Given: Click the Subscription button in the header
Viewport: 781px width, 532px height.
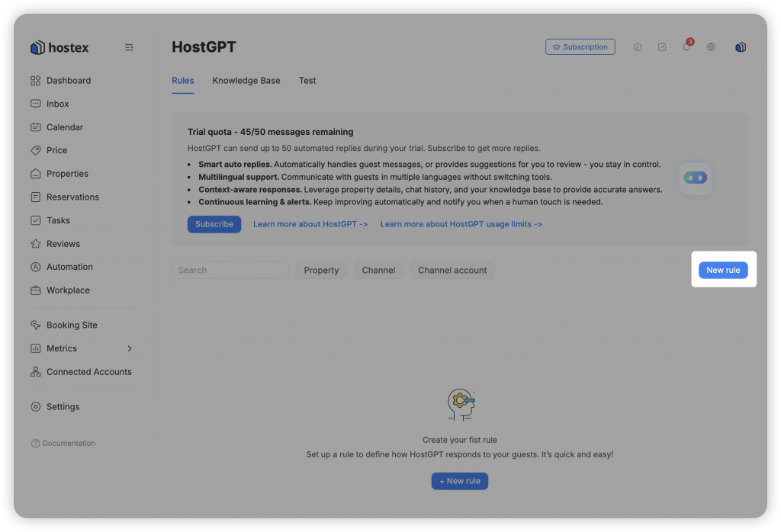Looking at the screenshot, I should coord(580,47).
